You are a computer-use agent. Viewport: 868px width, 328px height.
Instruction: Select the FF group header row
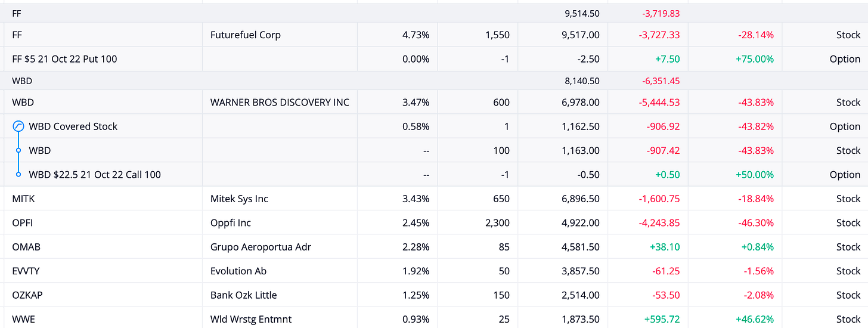(x=434, y=13)
